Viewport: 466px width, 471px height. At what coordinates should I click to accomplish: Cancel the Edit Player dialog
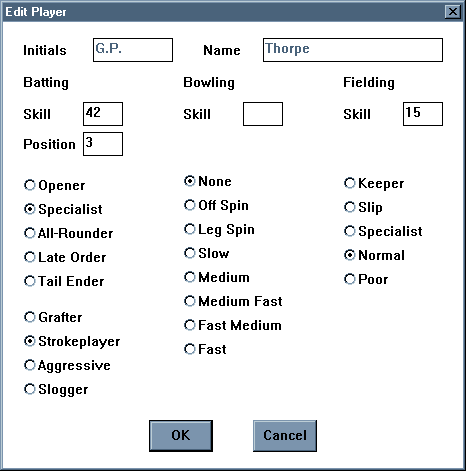tap(285, 436)
